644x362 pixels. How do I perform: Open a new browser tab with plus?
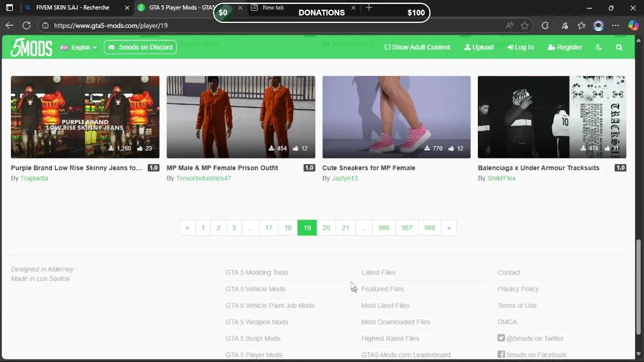369,8
